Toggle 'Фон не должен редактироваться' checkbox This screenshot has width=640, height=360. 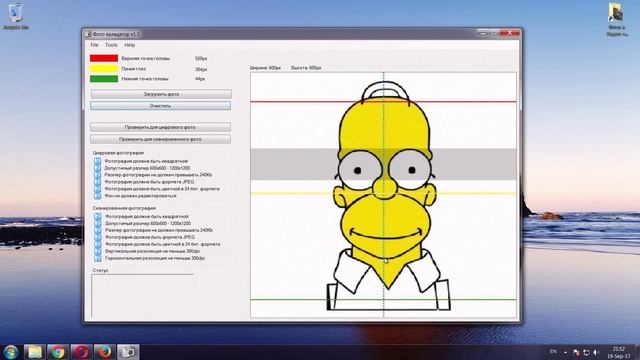tap(97, 196)
